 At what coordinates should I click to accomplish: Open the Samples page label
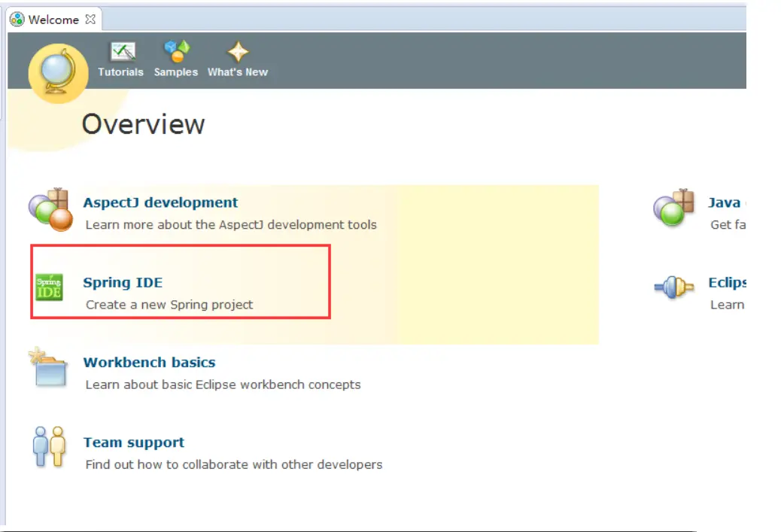pos(176,71)
